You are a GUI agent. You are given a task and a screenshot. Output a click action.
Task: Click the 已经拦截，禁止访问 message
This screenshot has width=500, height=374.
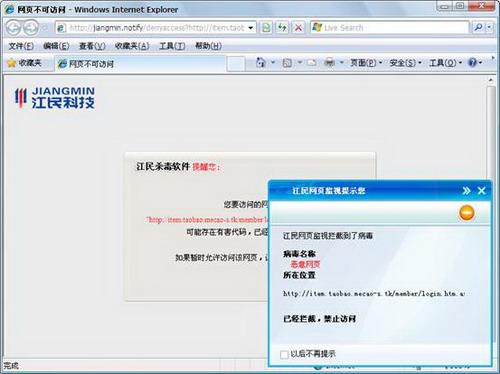[319, 319]
